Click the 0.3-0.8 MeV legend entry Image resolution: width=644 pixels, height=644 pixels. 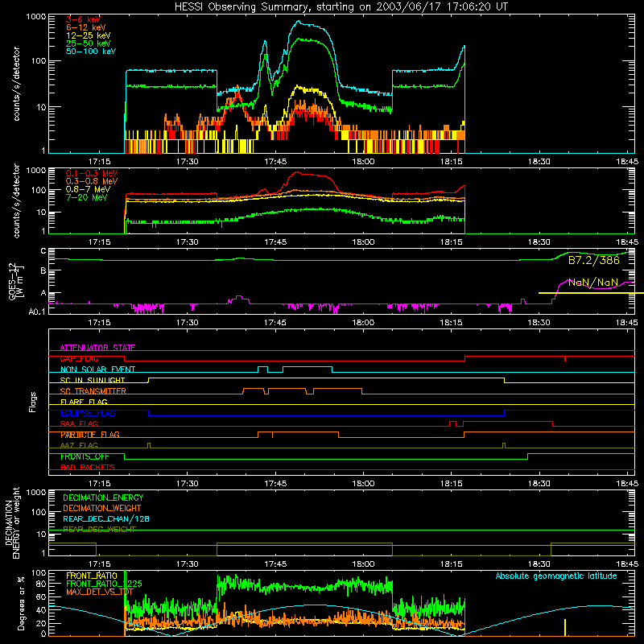pyautogui.click(x=92, y=182)
